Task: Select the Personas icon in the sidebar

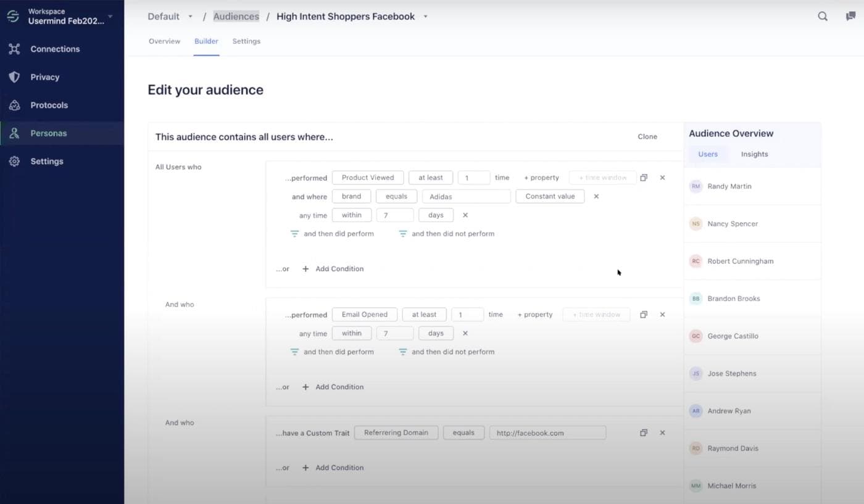Action: click(15, 133)
